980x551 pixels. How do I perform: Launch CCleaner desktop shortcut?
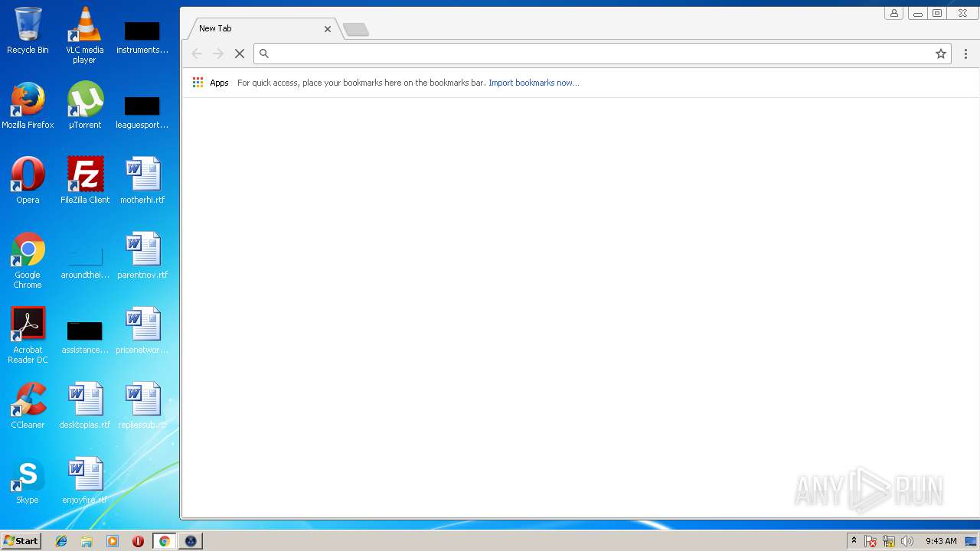pyautogui.click(x=28, y=406)
